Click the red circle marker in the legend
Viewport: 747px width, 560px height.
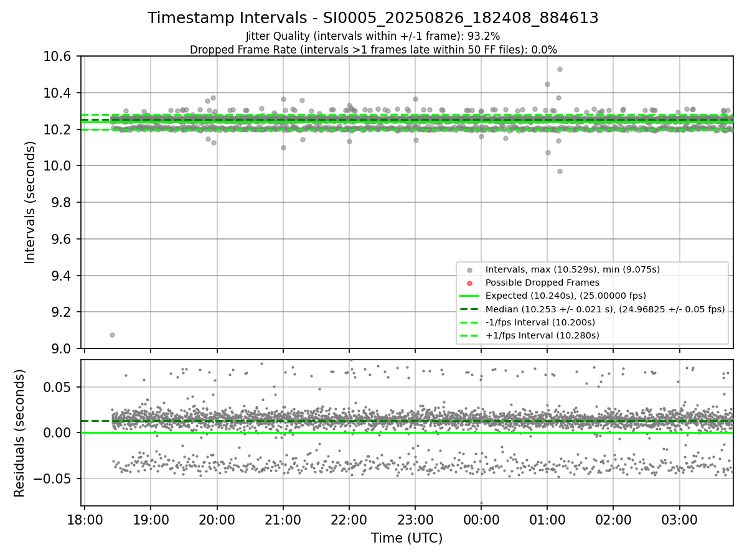[x=470, y=282]
